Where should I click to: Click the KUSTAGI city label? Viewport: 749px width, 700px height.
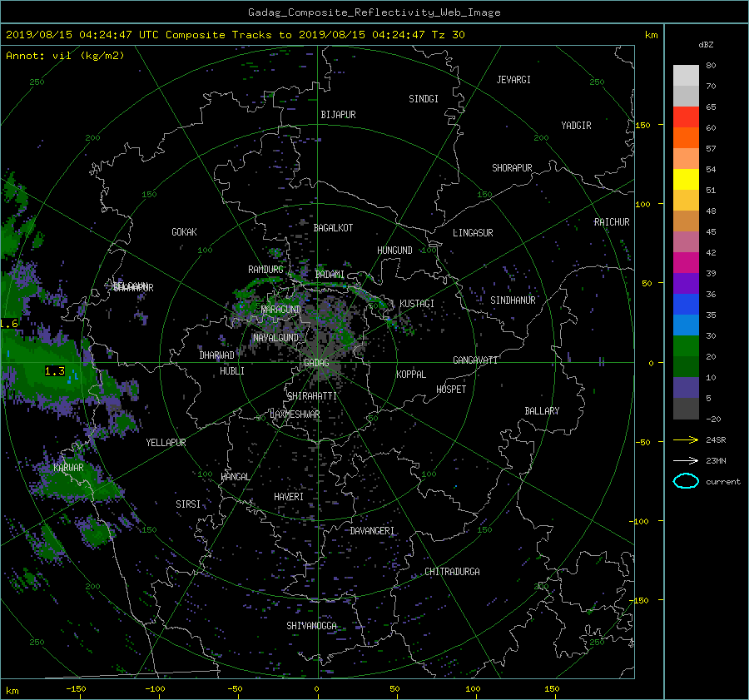417,304
